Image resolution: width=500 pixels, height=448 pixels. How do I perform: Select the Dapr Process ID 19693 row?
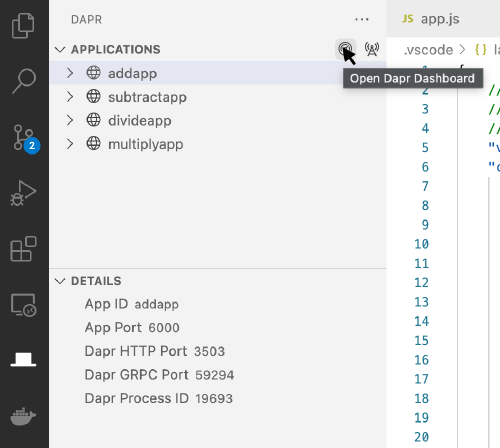click(x=218, y=399)
